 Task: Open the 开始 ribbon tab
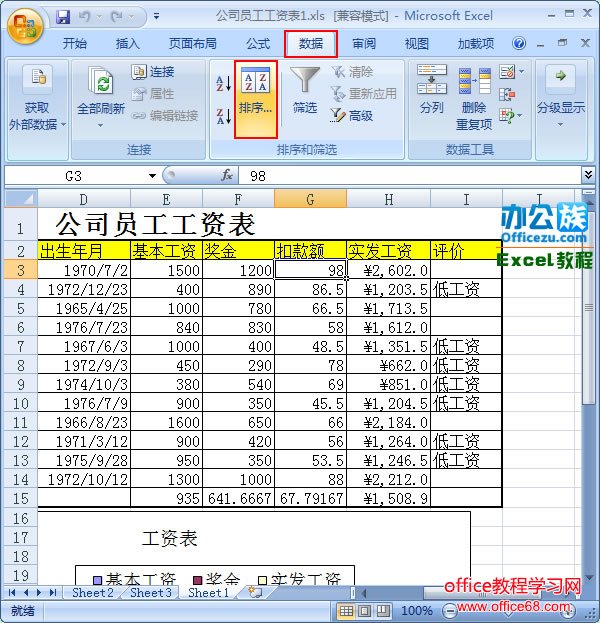click(x=75, y=43)
